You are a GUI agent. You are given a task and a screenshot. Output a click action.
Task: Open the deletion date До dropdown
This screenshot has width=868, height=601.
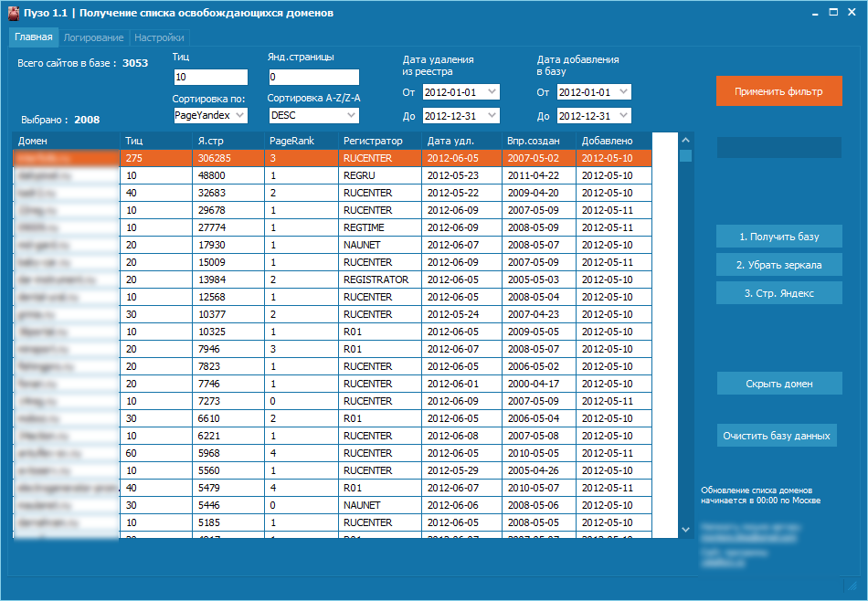coord(461,116)
